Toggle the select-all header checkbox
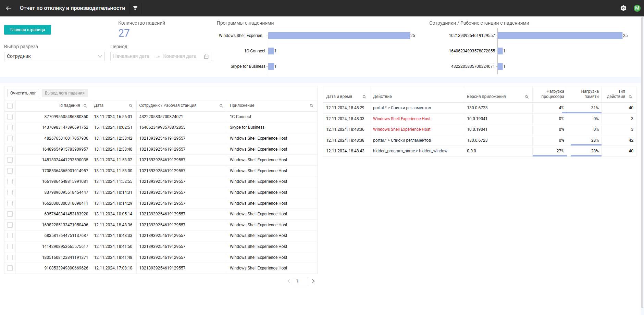644x315 pixels. click(10, 106)
